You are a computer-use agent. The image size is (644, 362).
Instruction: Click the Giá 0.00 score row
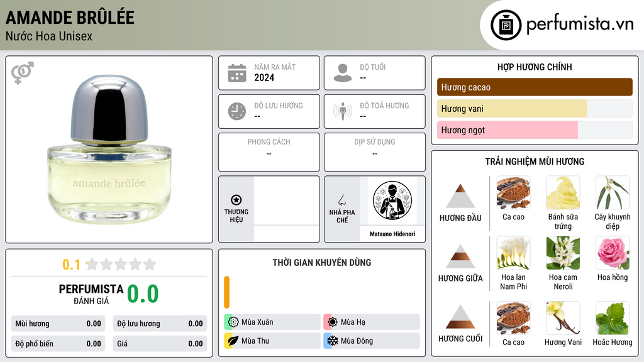(x=160, y=344)
